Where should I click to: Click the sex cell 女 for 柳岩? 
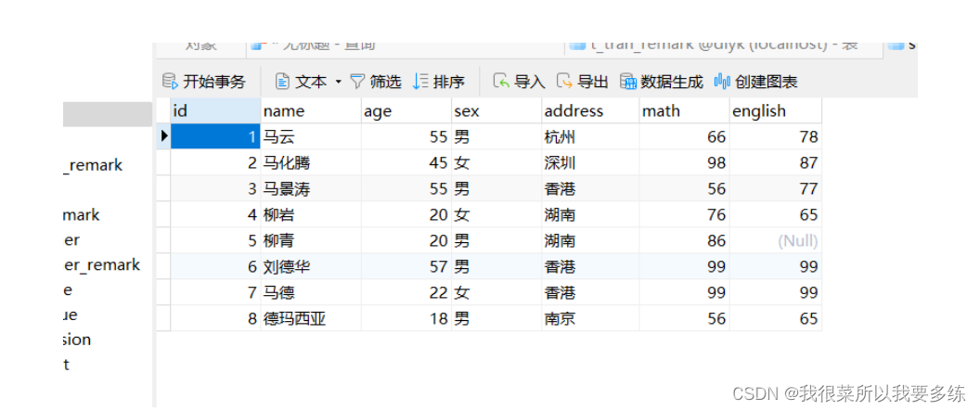click(496, 214)
